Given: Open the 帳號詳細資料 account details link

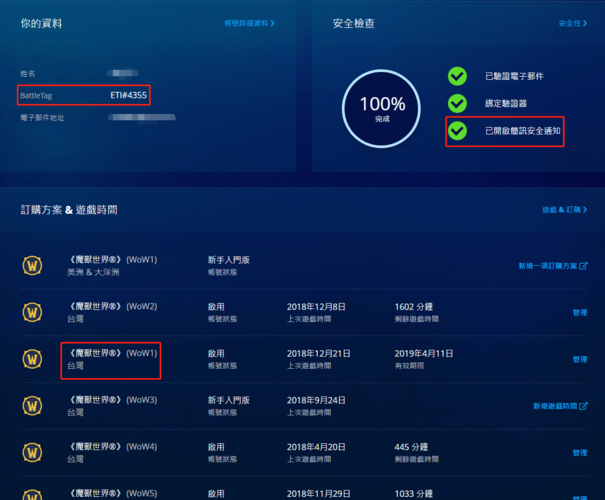Looking at the screenshot, I should (249, 23).
